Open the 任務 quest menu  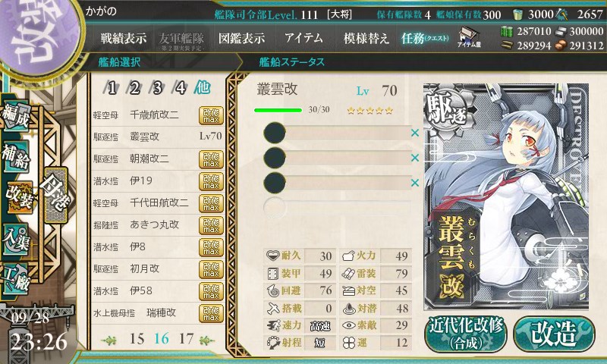click(x=425, y=38)
